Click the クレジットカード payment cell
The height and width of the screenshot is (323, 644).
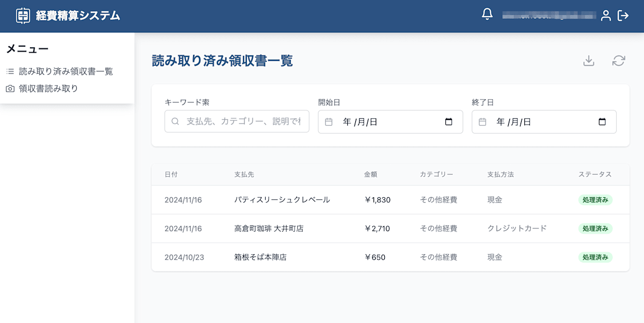pos(517,228)
